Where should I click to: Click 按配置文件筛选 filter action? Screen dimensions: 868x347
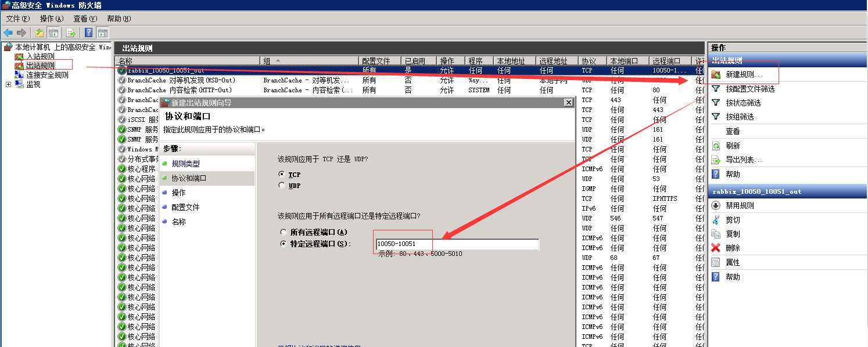pyautogui.click(x=750, y=89)
